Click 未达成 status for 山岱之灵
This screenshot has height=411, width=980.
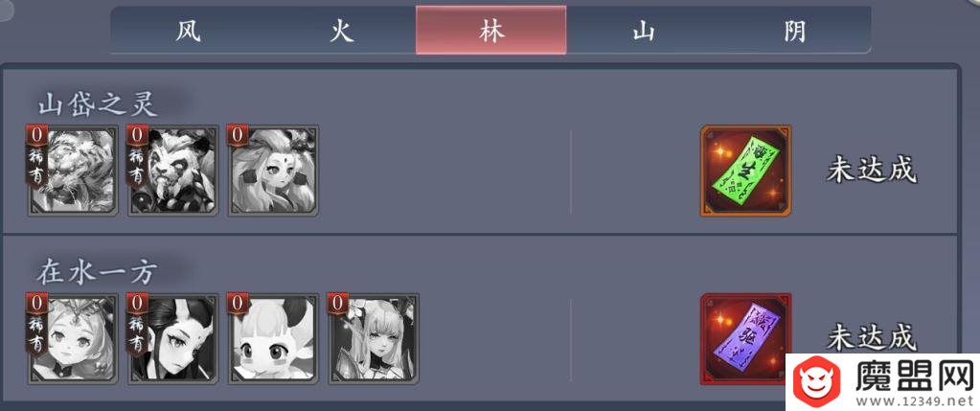(x=871, y=170)
